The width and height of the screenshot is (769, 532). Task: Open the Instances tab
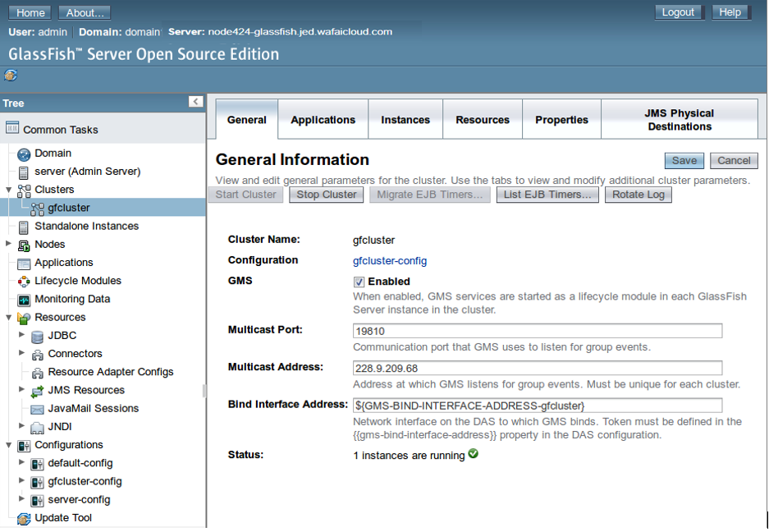point(405,120)
